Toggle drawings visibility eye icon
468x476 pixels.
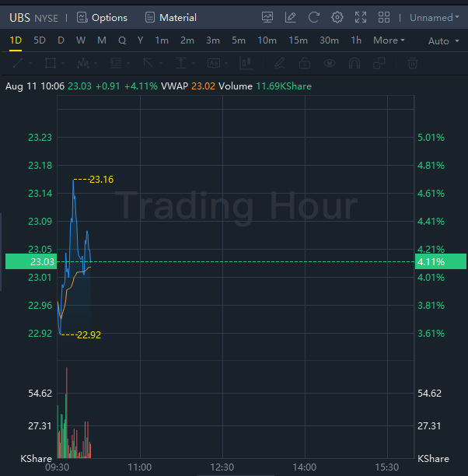point(330,63)
